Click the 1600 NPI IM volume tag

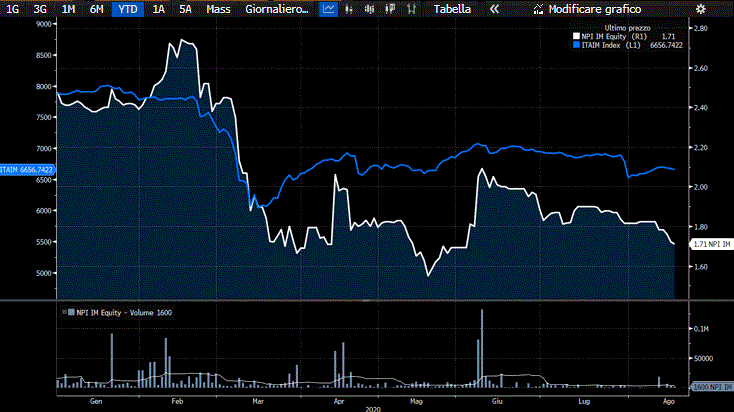[x=712, y=387]
